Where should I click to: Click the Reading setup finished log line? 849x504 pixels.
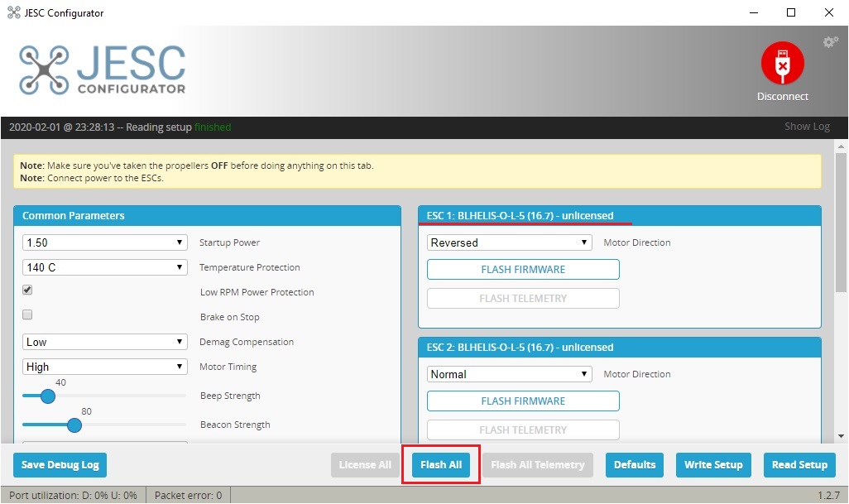(120, 127)
